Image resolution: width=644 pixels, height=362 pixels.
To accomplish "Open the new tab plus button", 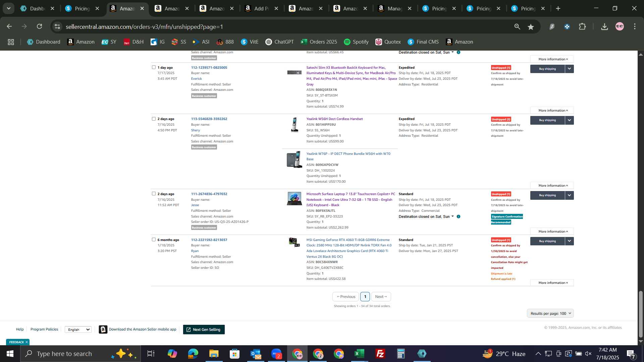I will click(558, 8).
